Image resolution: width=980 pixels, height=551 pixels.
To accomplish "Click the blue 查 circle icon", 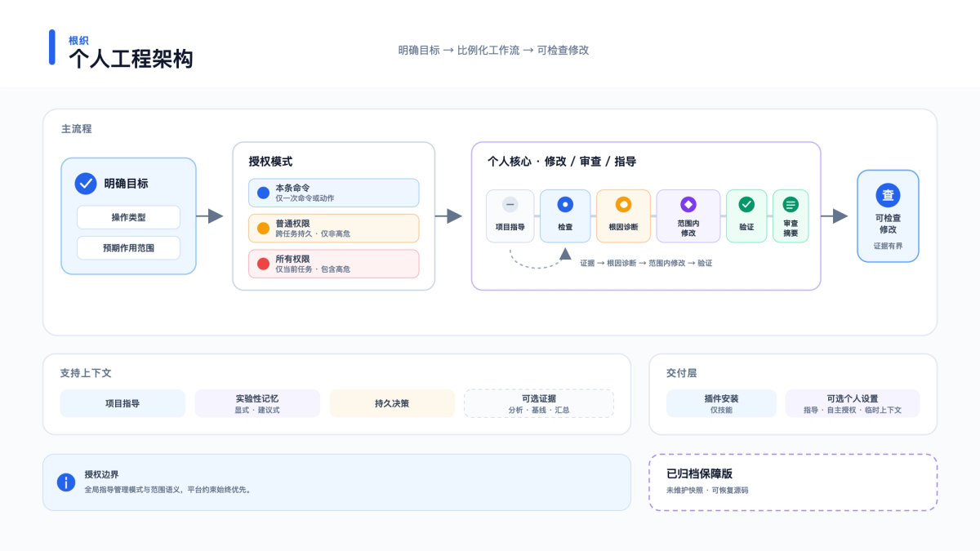I will pyautogui.click(x=888, y=195).
